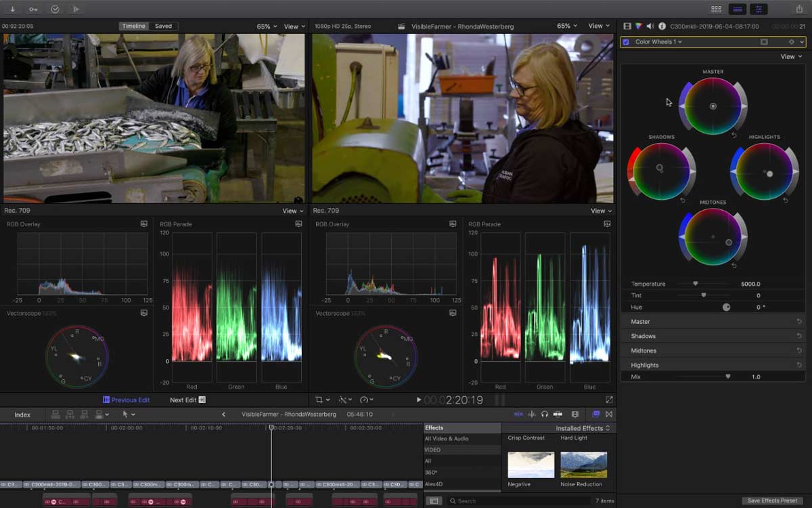Open left RGB Parade scope settings icon
Screen dimensions: 812x508
click(298, 224)
